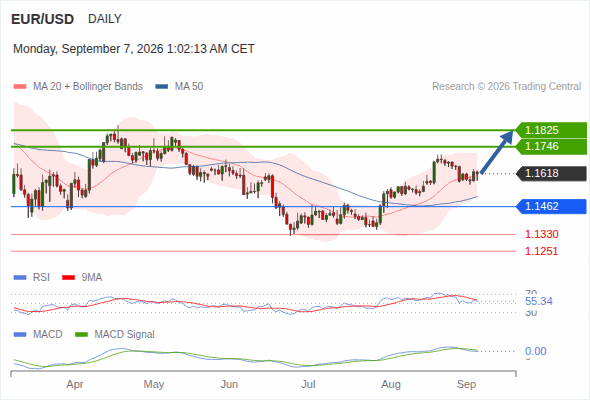
Task: Click the May label on the time axis
Action: pyautogui.click(x=154, y=385)
